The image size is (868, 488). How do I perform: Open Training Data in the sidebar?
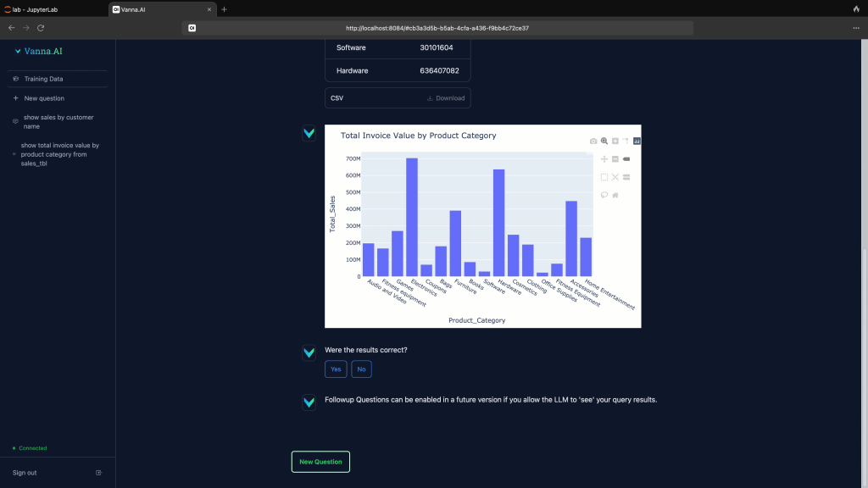43,79
